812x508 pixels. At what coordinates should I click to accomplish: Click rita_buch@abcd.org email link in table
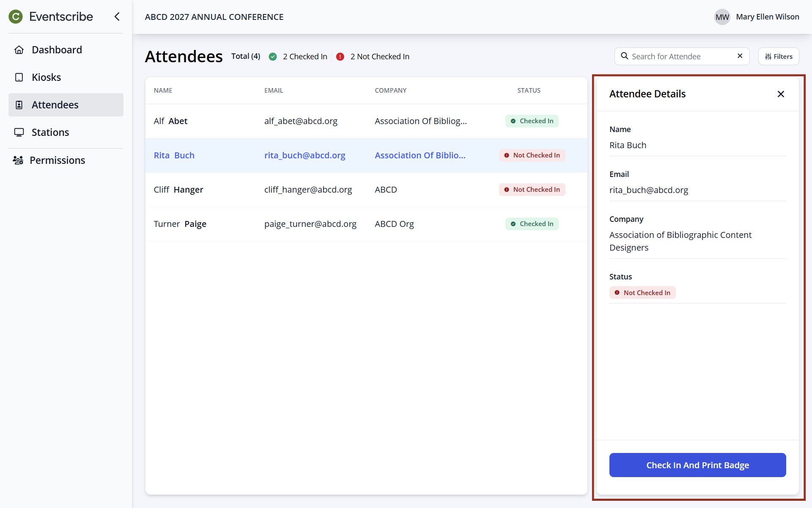[304, 155]
